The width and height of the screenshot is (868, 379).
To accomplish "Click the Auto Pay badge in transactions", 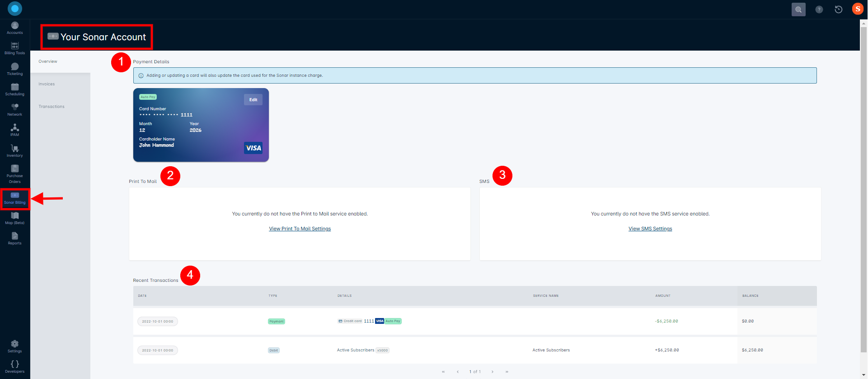I will pyautogui.click(x=393, y=321).
